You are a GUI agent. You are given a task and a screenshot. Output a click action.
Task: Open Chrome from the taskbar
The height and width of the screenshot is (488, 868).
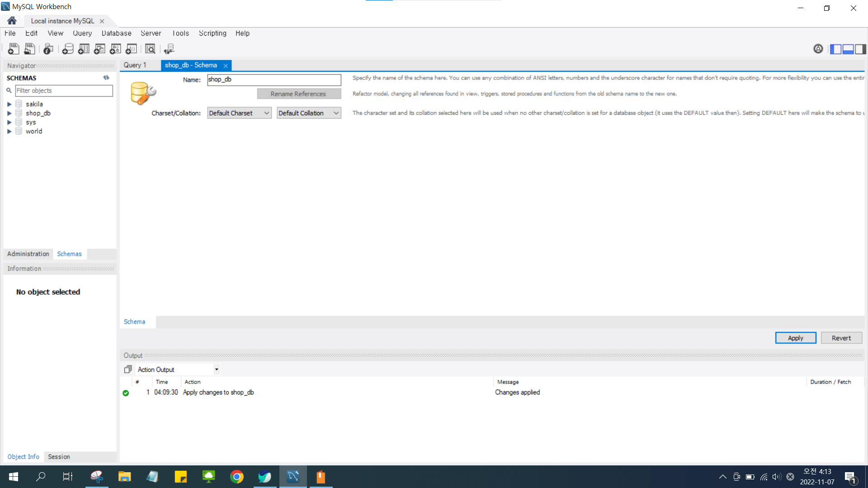(236, 477)
